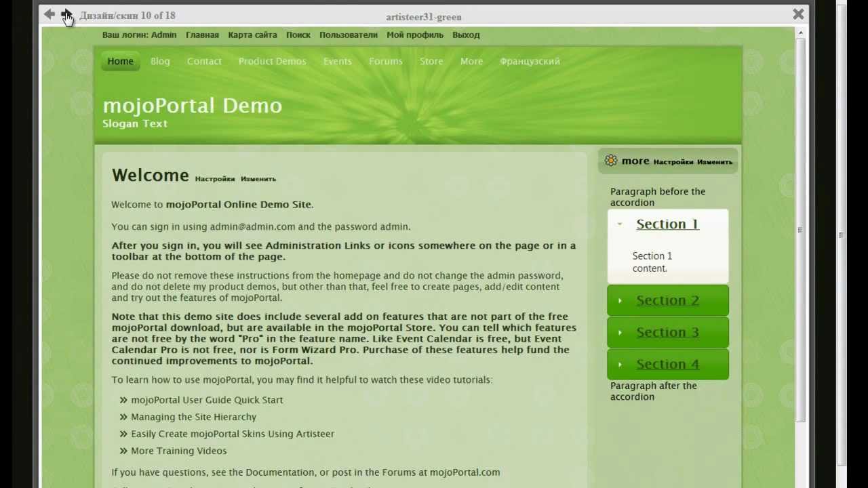
Task: Click Изменить link next to Welcome
Action: pos(258,179)
